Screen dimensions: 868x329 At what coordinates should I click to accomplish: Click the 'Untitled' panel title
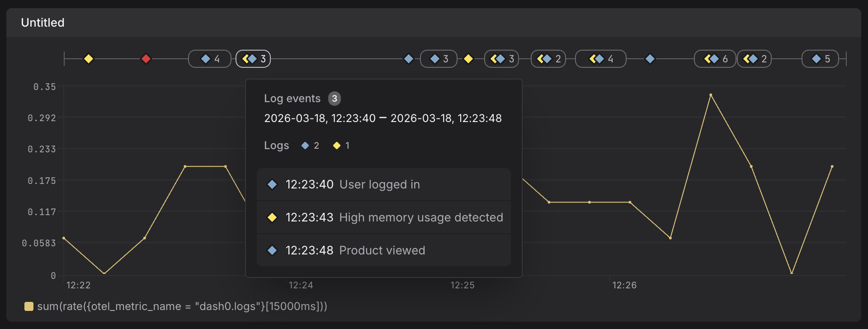tap(42, 23)
